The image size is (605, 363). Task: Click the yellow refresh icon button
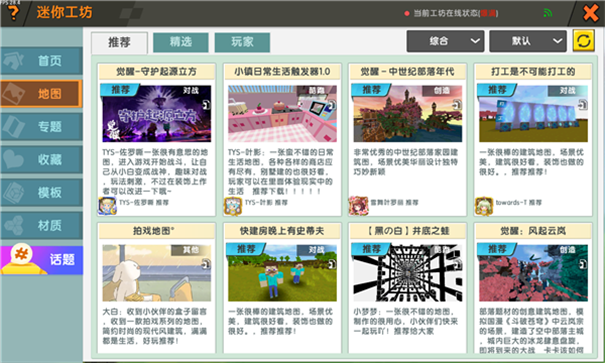(583, 41)
